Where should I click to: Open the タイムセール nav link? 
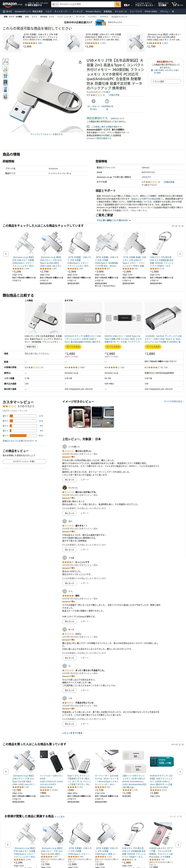tap(121, 11)
